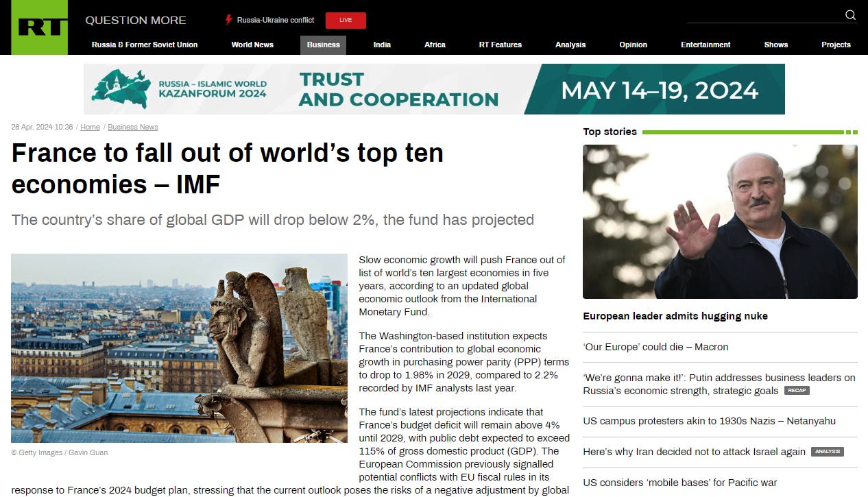Open the Opinion section
868x497 pixels.
click(x=633, y=45)
